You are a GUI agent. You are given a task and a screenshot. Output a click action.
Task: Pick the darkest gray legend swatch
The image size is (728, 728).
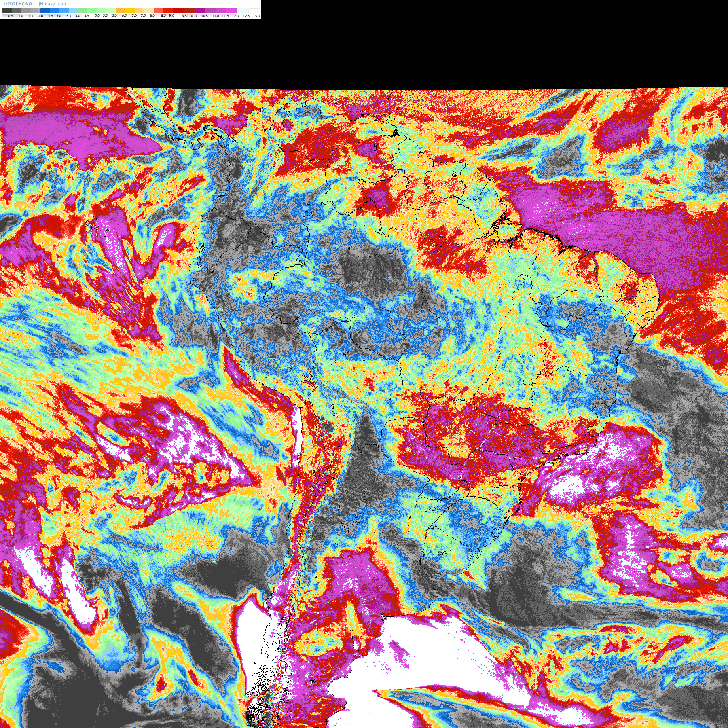tap(7, 11)
